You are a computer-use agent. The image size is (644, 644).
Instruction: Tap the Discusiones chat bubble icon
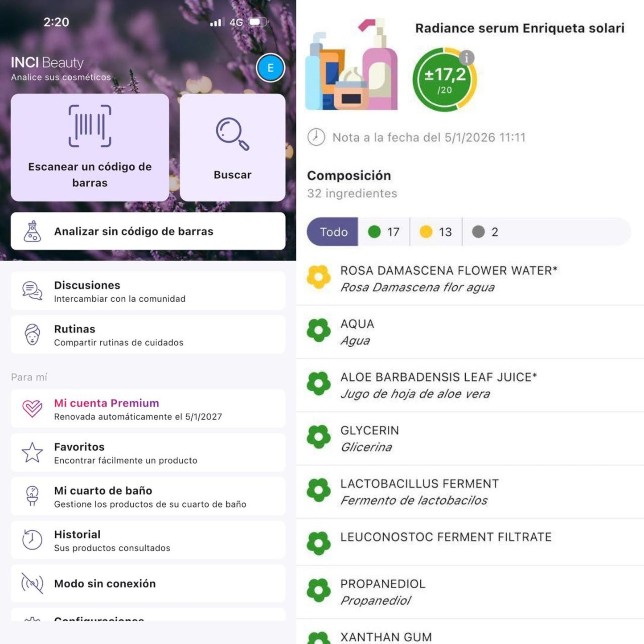(33, 291)
